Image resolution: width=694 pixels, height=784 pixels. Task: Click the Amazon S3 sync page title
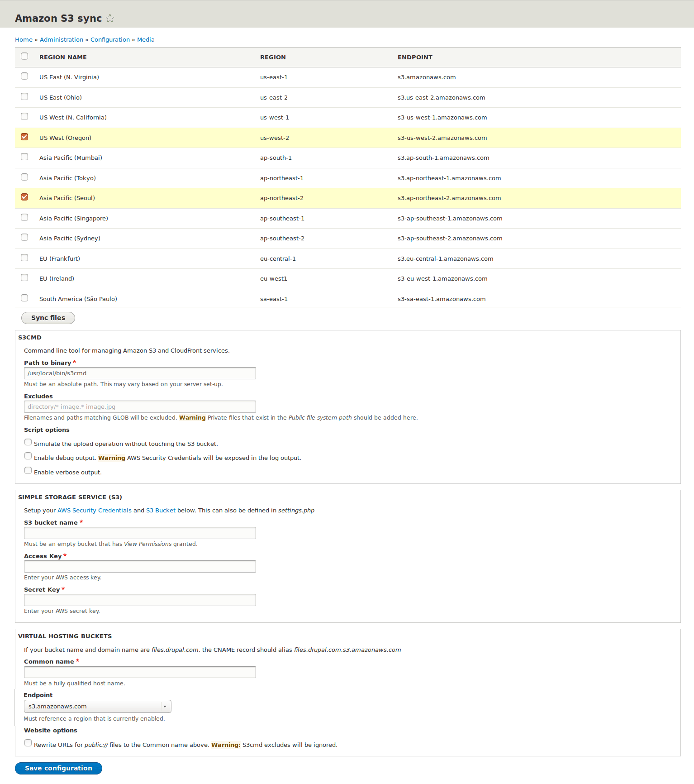[58, 18]
